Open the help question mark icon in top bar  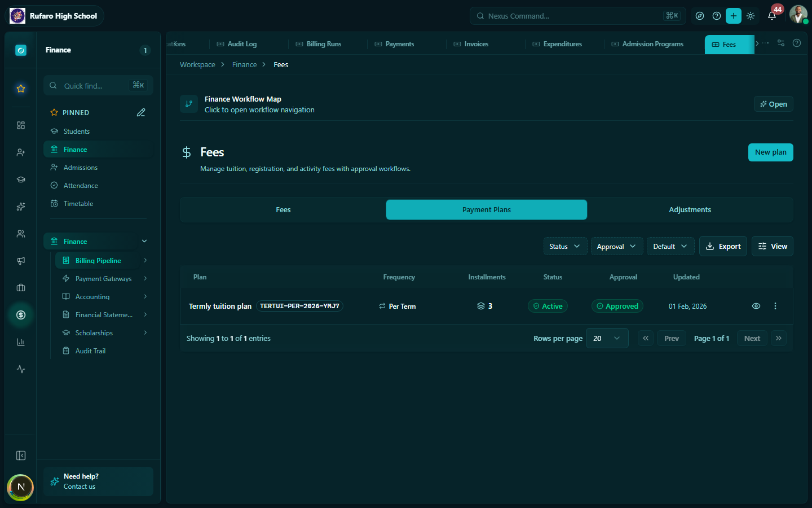[x=717, y=16]
